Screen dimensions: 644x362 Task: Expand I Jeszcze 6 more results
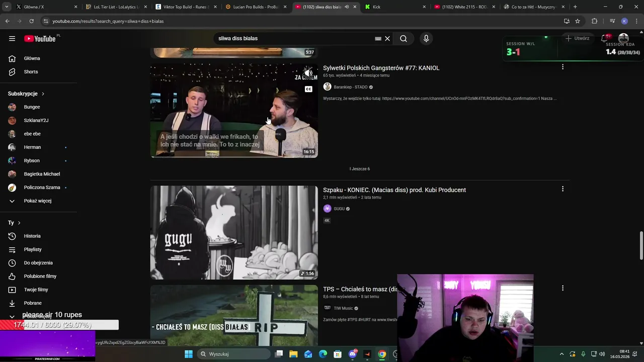pyautogui.click(x=360, y=169)
